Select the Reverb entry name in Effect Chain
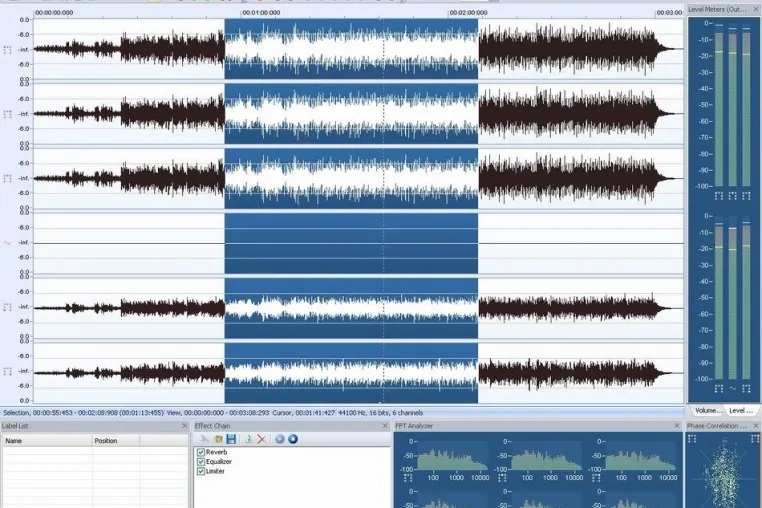 pyautogui.click(x=216, y=452)
